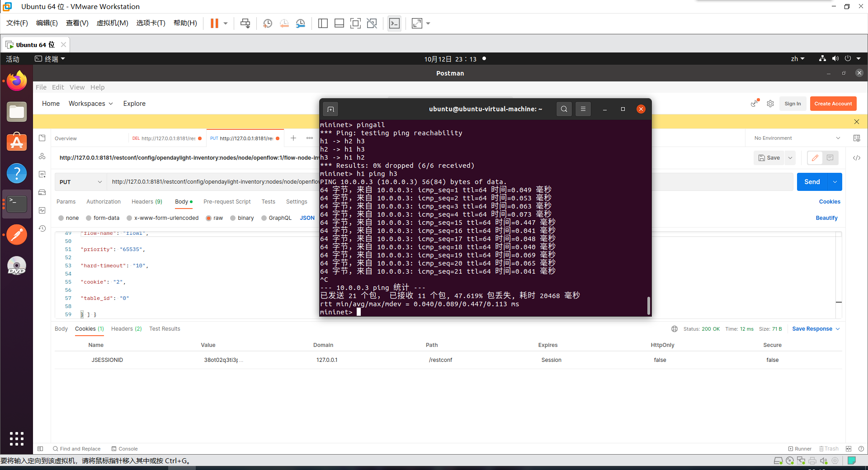Open the 终端 app menu in top bar

50,59
